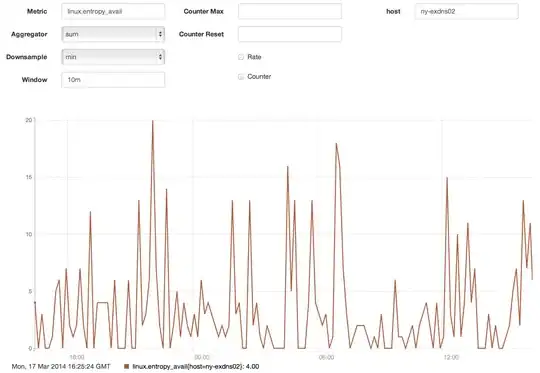
Task: Click the Aggregator label
Action: pyautogui.click(x=29, y=34)
